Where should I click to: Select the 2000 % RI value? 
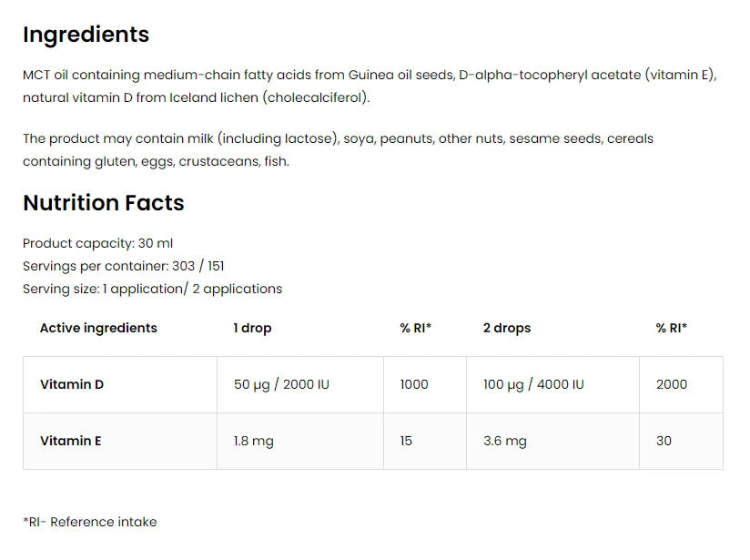673,384
